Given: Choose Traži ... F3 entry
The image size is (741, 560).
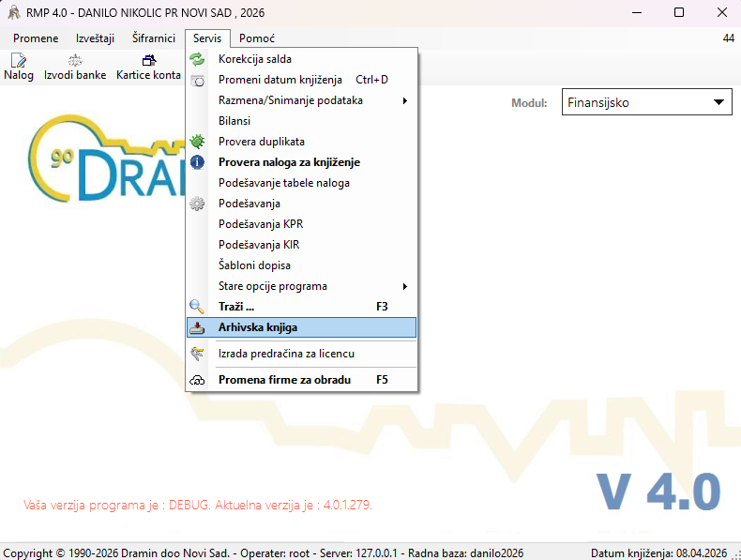Looking at the screenshot, I should pyautogui.click(x=301, y=307).
